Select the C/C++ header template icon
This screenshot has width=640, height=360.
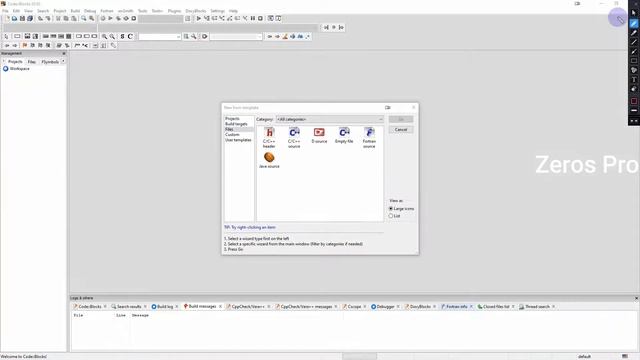coord(269,133)
